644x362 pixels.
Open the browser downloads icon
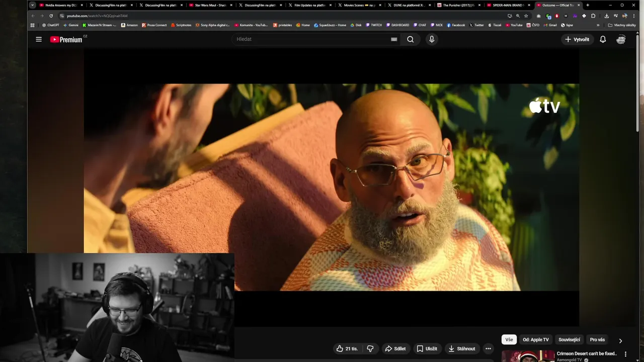point(607,16)
